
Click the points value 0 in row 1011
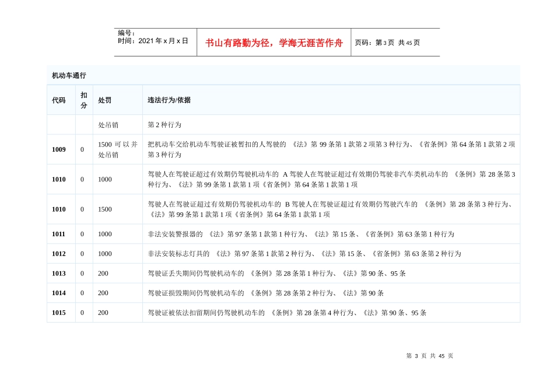[82, 234]
